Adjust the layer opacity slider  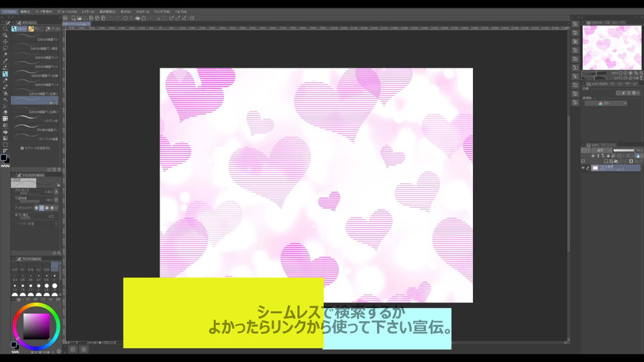coord(623,150)
